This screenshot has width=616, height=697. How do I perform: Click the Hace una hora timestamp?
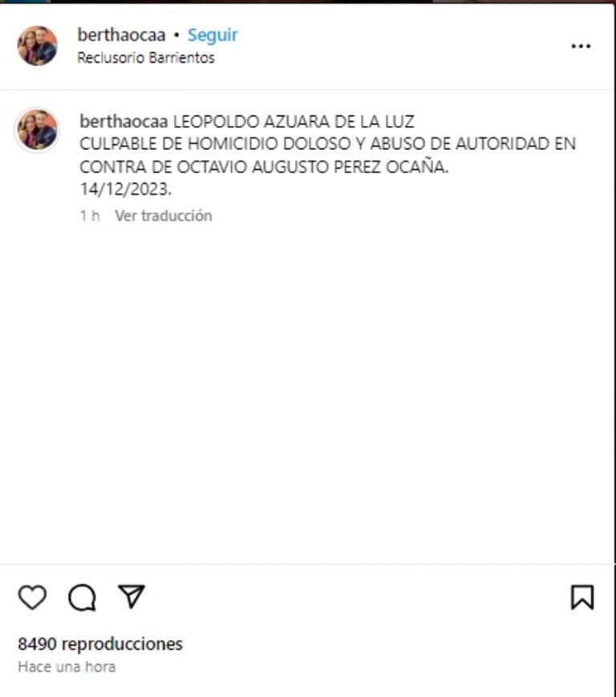(x=67, y=667)
